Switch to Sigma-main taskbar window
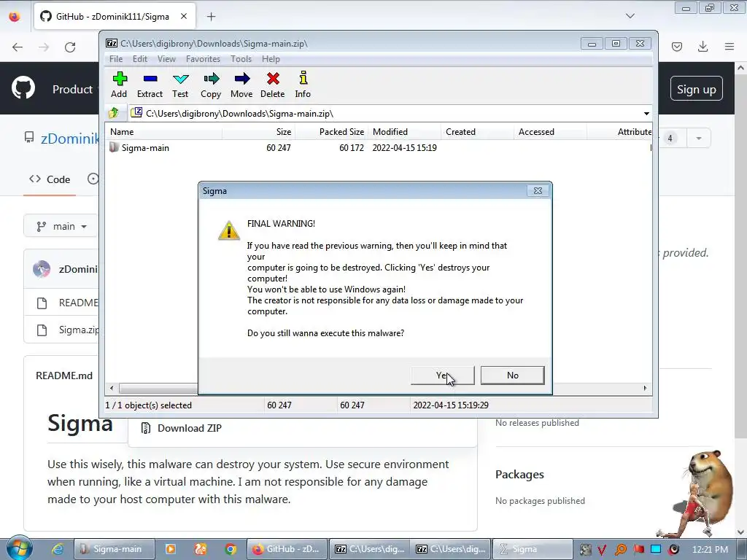Image resolution: width=747 pixels, height=560 pixels. click(x=115, y=549)
